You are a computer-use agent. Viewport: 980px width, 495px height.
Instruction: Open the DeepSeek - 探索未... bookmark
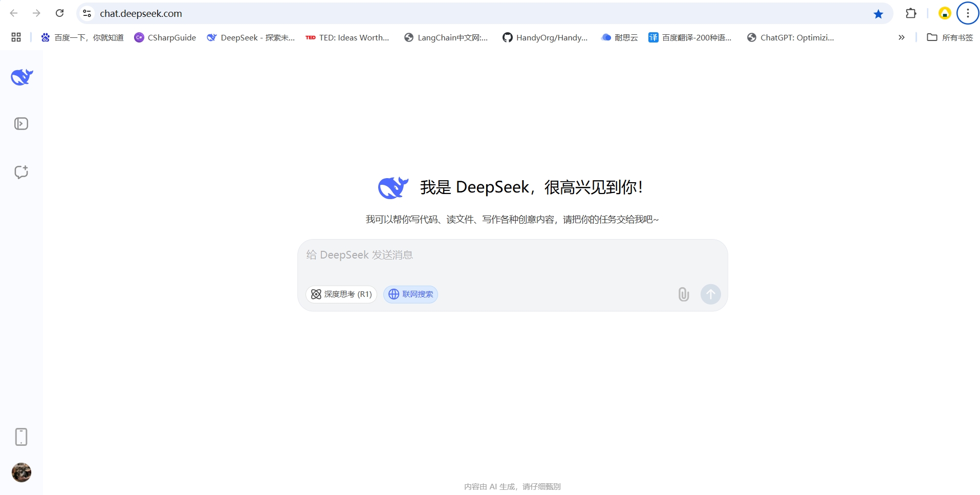[x=251, y=37]
